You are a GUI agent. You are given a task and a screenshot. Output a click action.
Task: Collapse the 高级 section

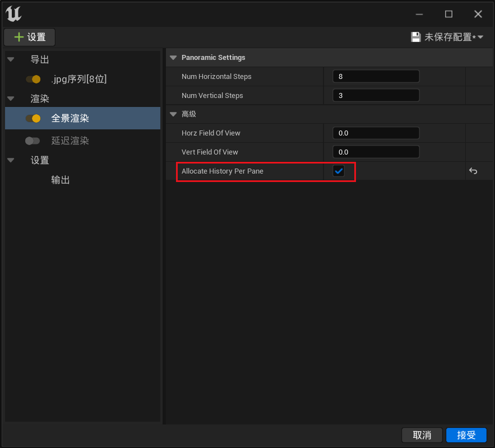pyautogui.click(x=173, y=114)
